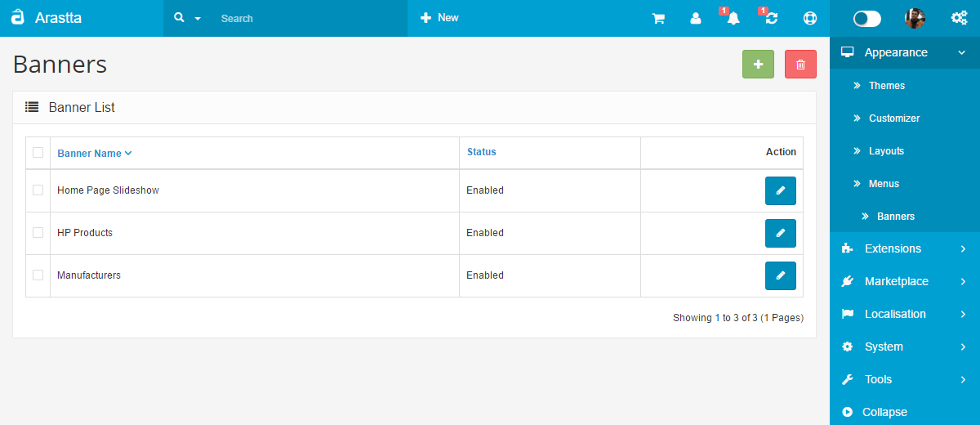The width and height of the screenshot is (980, 425).
Task: Check the select-all checkbox in table header
Action: [x=38, y=152]
